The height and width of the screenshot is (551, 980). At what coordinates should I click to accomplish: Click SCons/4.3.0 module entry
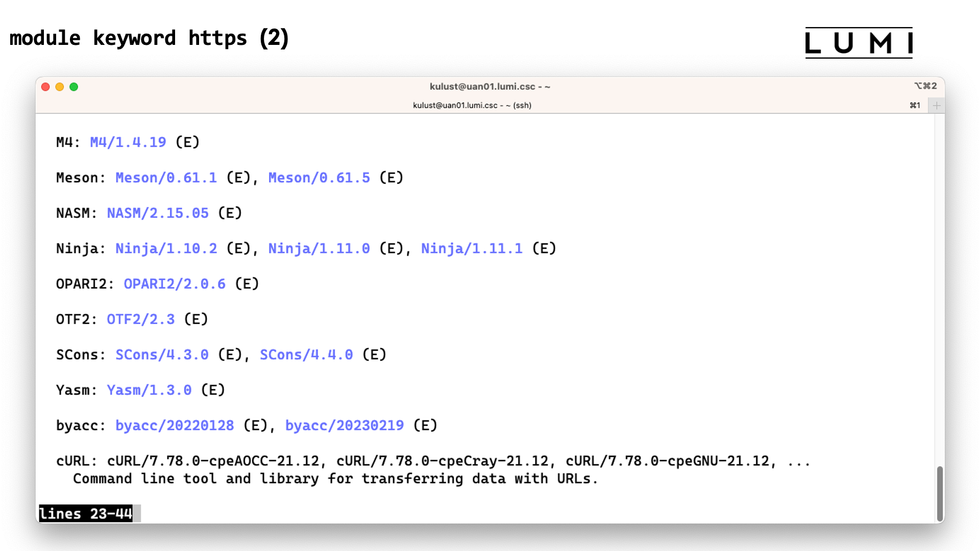coord(162,355)
